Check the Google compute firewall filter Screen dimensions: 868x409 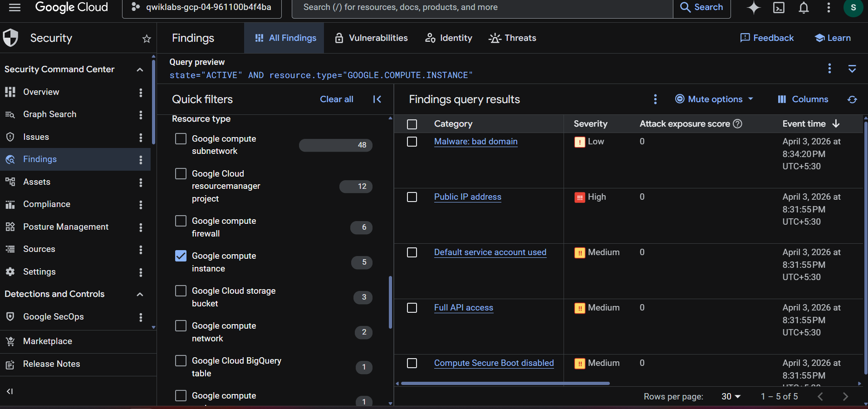pyautogui.click(x=181, y=221)
